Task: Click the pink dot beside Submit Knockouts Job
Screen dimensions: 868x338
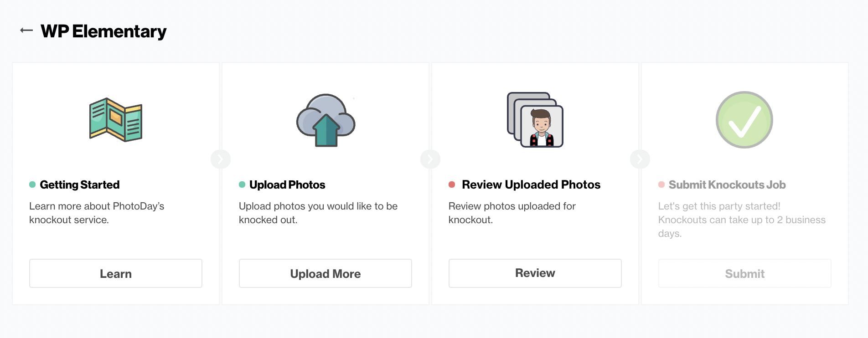Action: 661,184
